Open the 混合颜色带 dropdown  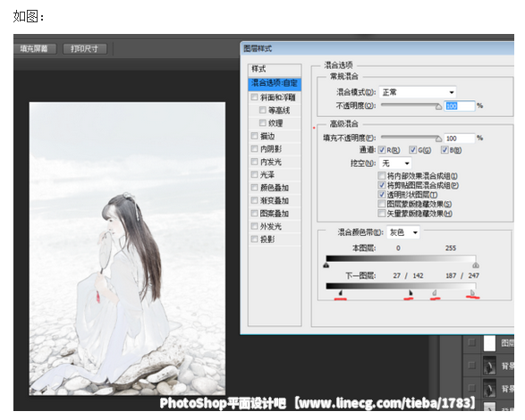403,232
